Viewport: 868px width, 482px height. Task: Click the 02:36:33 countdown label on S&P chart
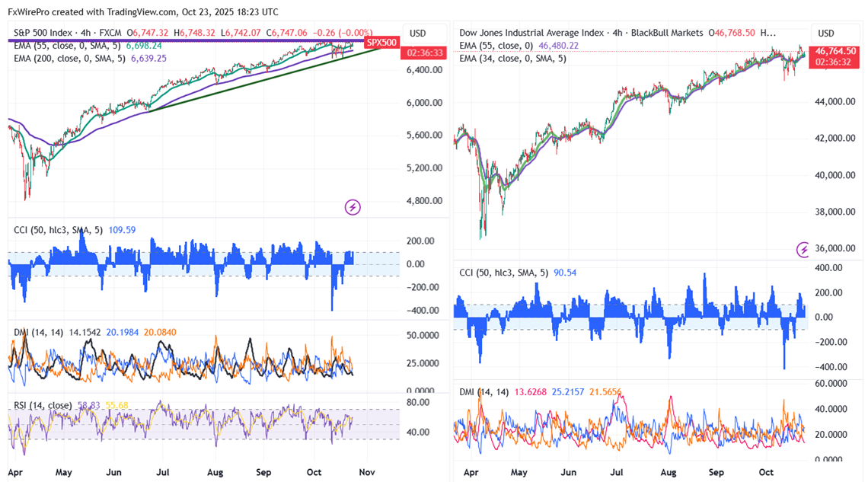point(425,53)
